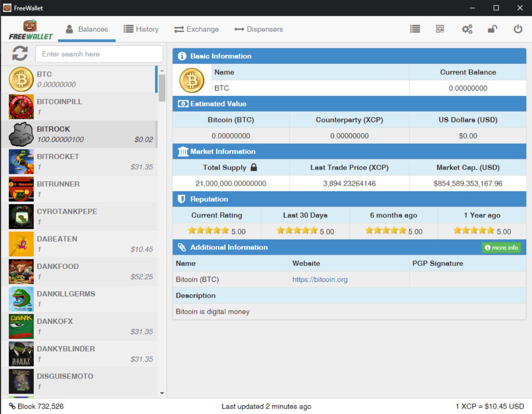Click the CYROTANKPEPE asset image
The height and width of the screenshot is (414, 532).
point(21,217)
